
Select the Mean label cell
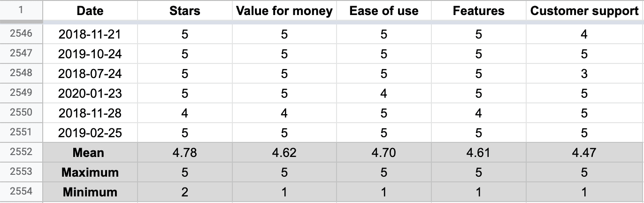90,153
